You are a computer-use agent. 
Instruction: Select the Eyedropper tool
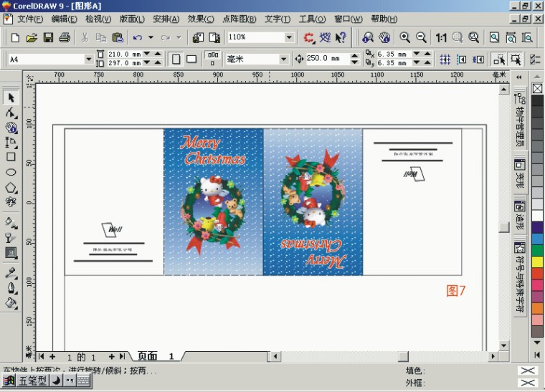11,273
